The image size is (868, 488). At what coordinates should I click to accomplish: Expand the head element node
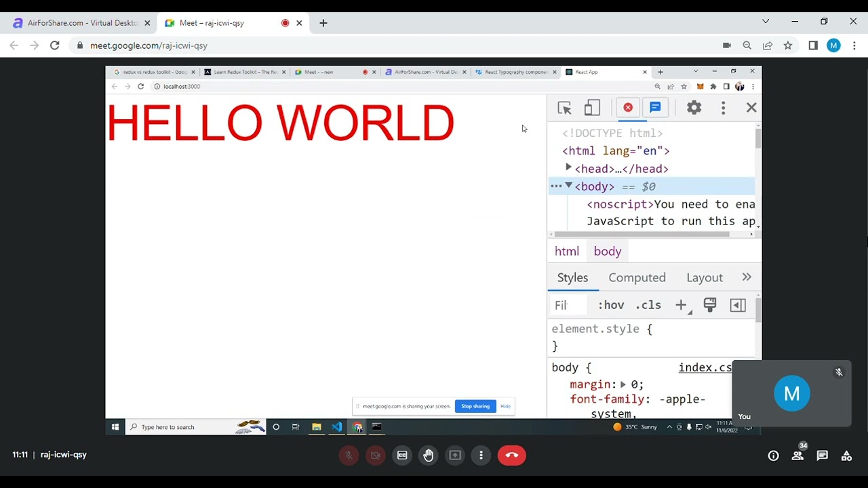point(568,167)
